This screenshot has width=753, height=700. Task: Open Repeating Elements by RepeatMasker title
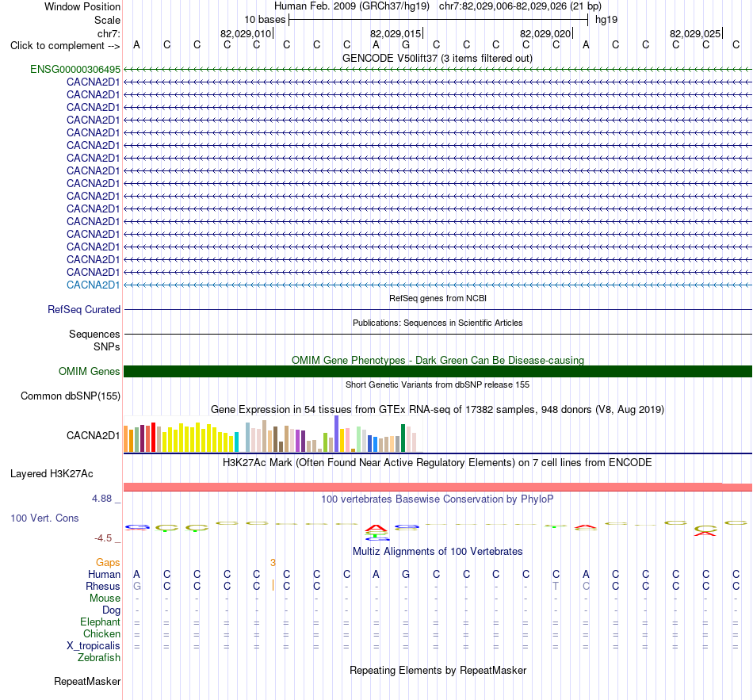click(x=438, y=670)
